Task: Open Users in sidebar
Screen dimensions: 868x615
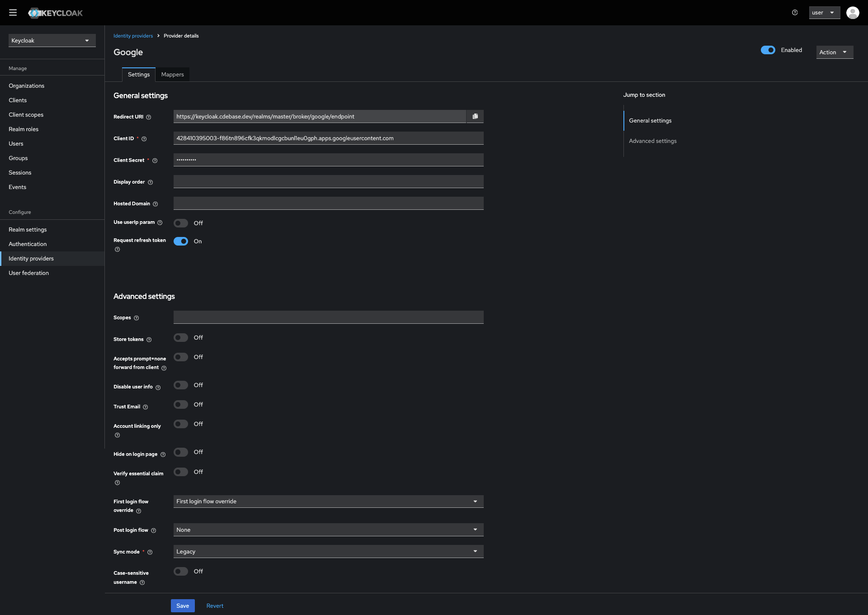Action: coord(52,143)
